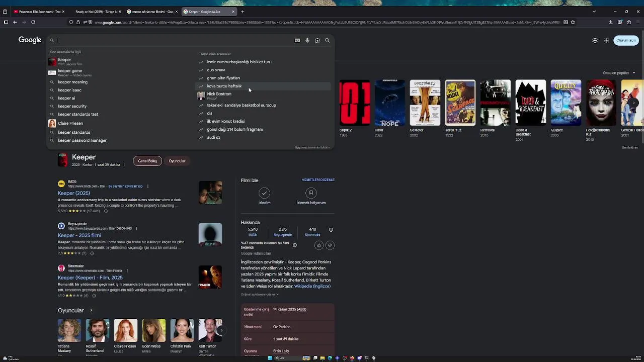This screenshot has height=362, width=644.
Task: Open the Google apps grid
Action: 607,40
